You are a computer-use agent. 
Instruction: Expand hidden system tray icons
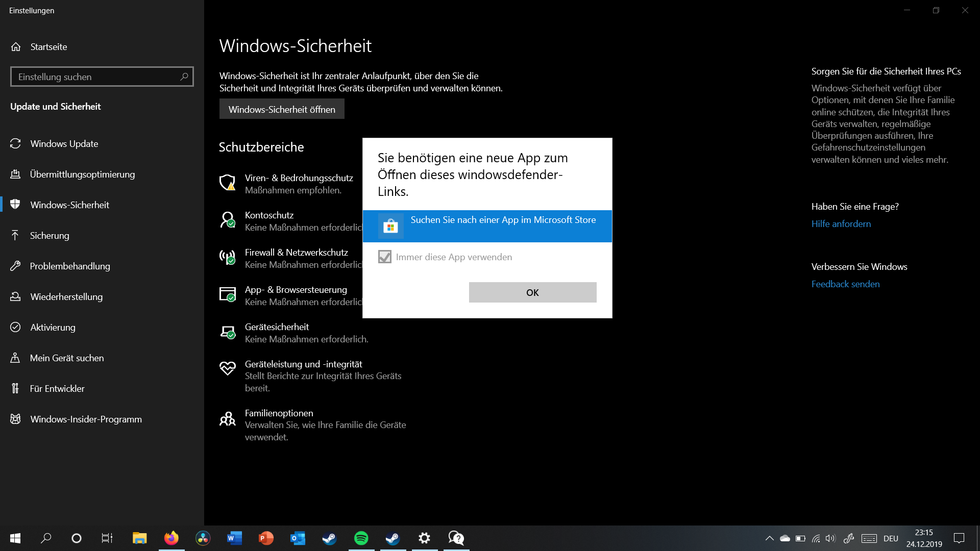point(770,538)
